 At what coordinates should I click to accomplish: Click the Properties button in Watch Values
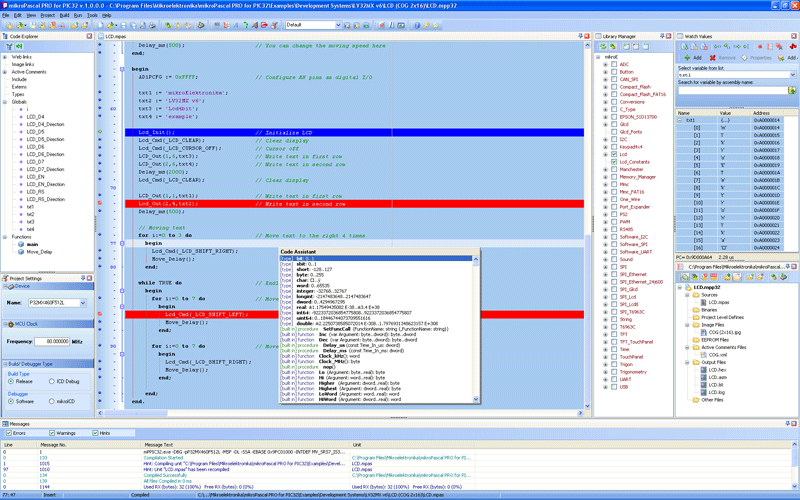[x=756, y=58]
